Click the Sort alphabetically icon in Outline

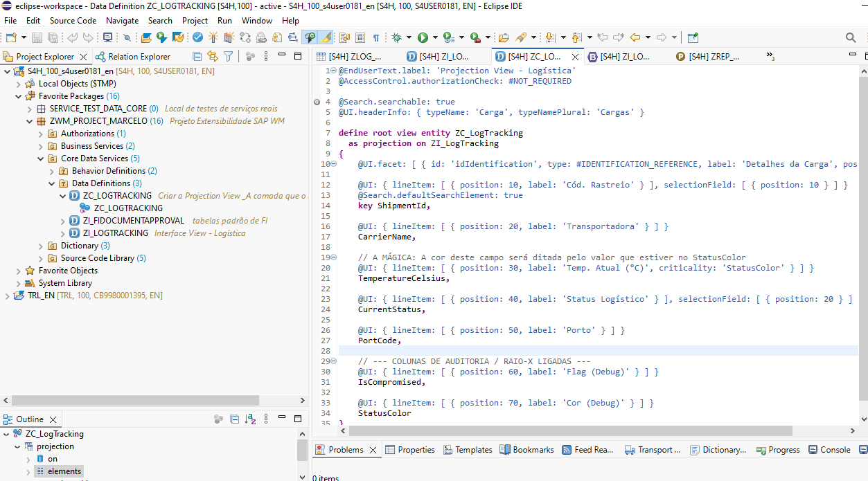(250, 419)
